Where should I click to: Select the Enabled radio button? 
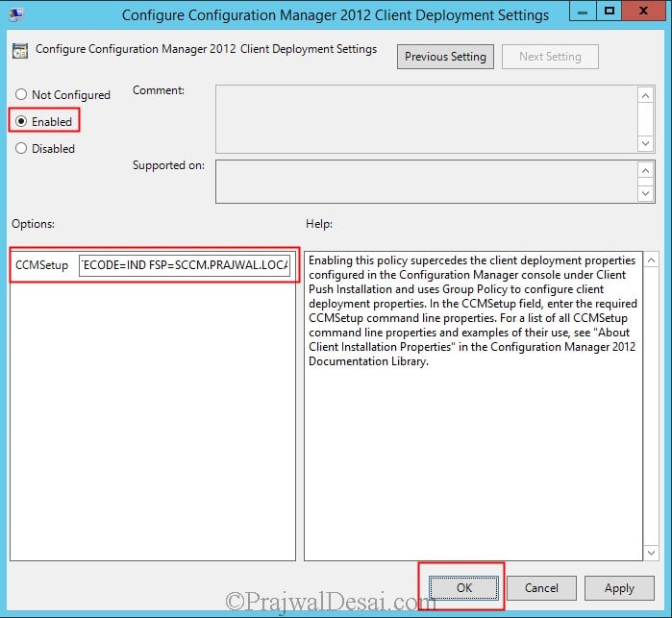20,121
